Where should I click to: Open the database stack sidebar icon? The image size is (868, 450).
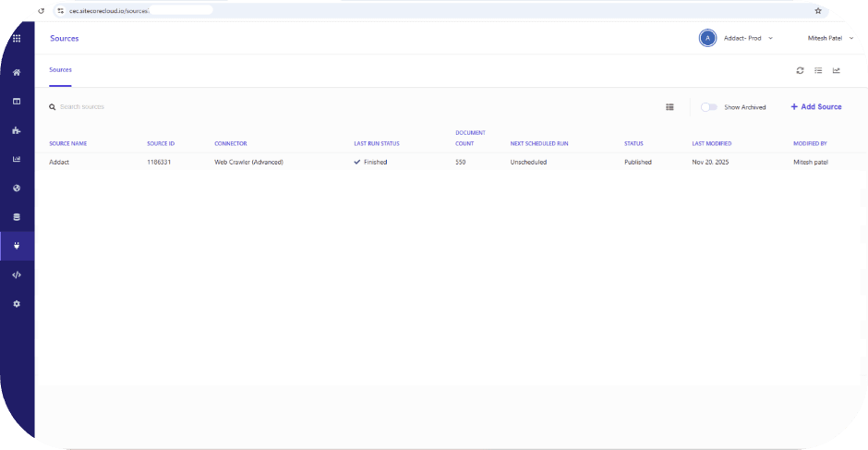pyautogui.click(x=17, y=217)
